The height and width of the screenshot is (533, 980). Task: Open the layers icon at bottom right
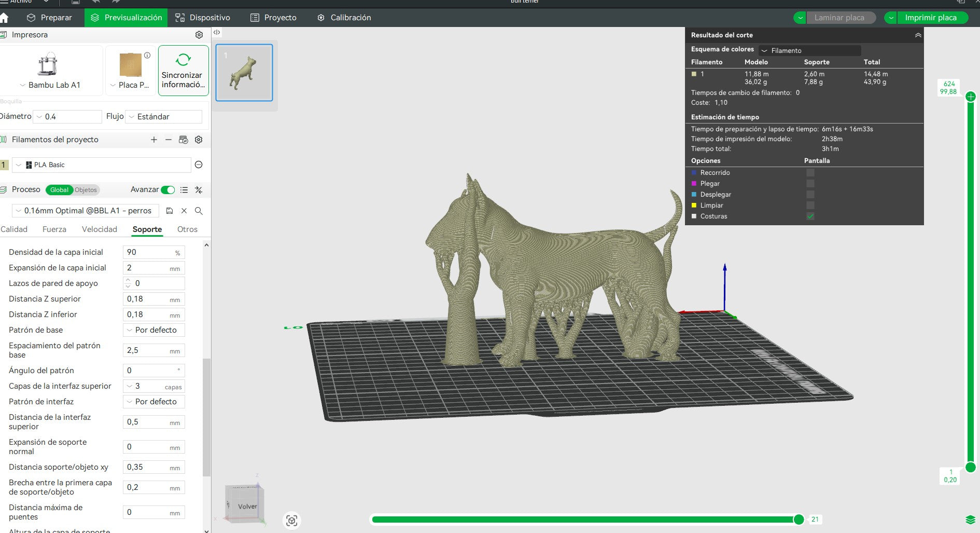(x=971, y=520)
